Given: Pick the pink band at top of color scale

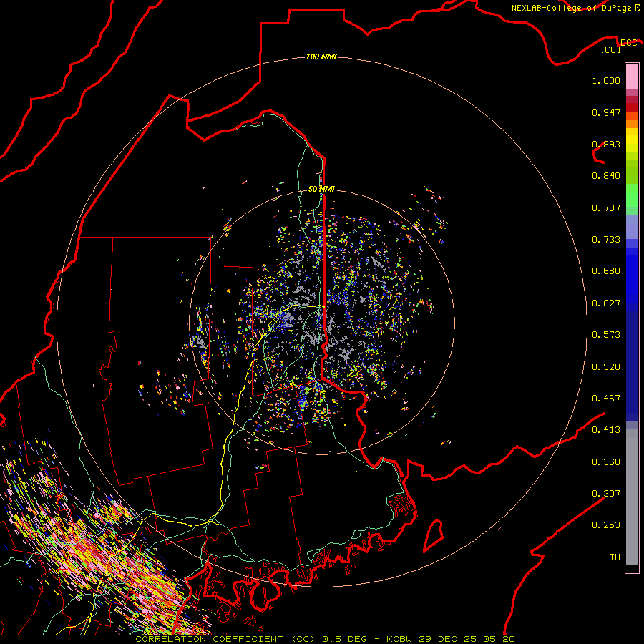Looking at the screenshot, I should click(632, 77).
